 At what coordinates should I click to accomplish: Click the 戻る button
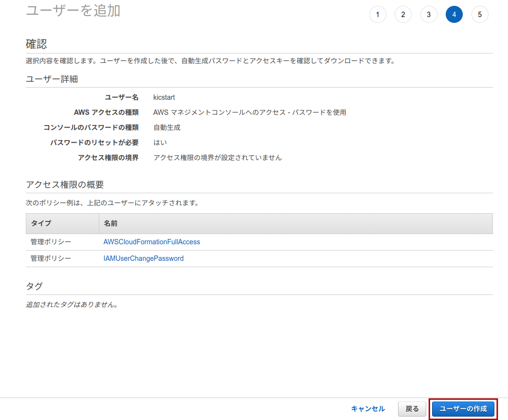pos(412,409)
